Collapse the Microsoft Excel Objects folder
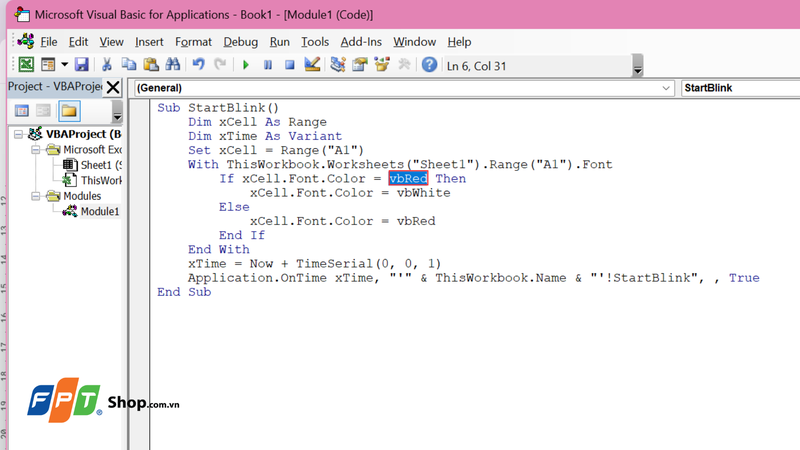The width and height of the screenshot is (800, 450). (x=35, y=149)
